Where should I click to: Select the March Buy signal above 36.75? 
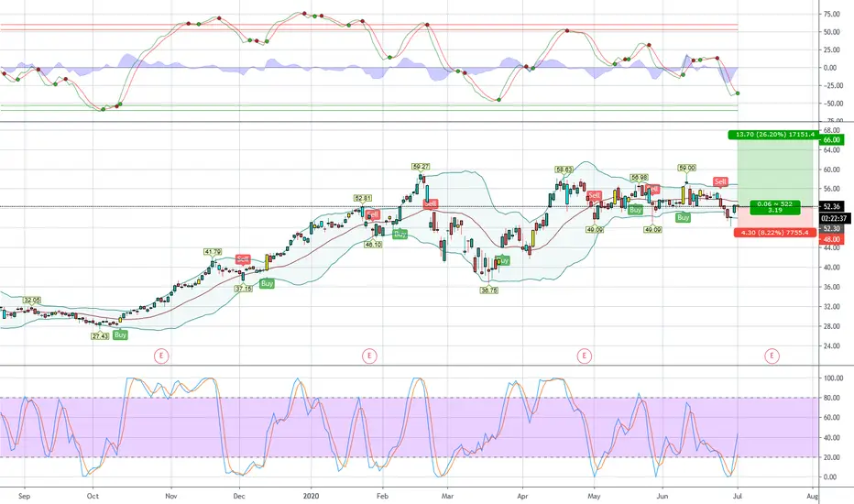(503, 260)
